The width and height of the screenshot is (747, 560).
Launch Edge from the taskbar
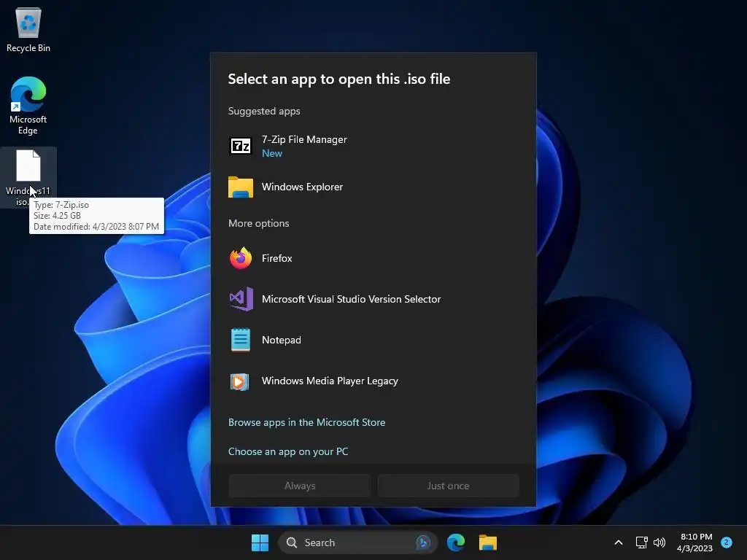pos(456,542)
